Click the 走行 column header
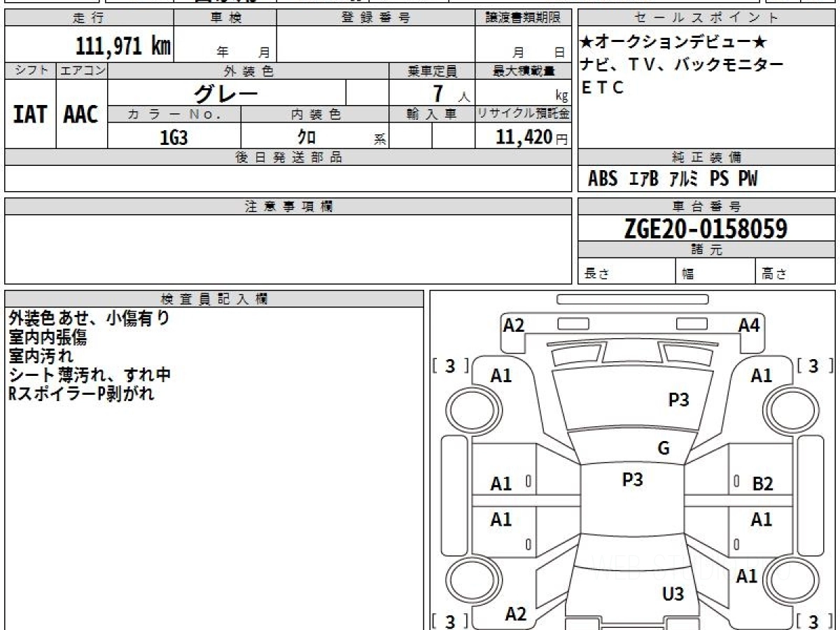840x630 pixels. [x=90, y=18]
